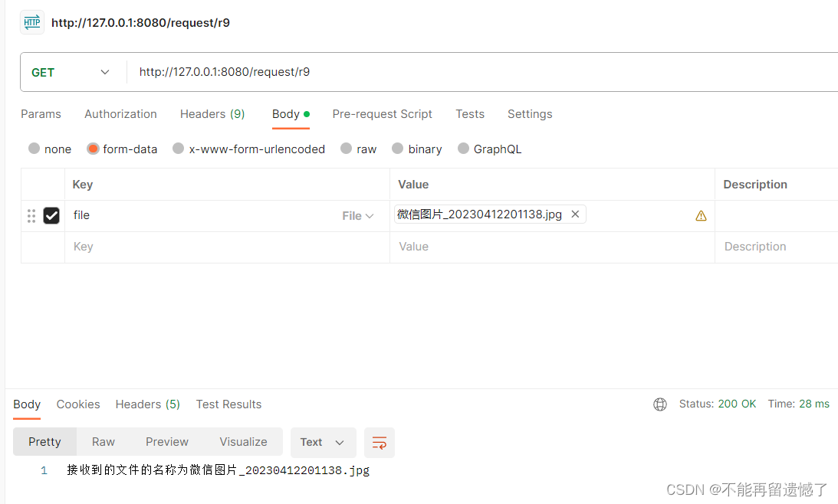Click the drag handle dots of file row

(x=31, y=216)
